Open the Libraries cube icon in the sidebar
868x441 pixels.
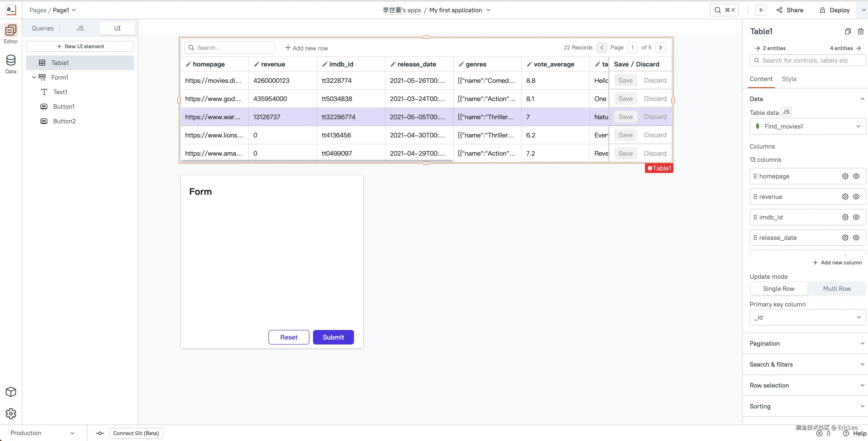click(11, 392)
